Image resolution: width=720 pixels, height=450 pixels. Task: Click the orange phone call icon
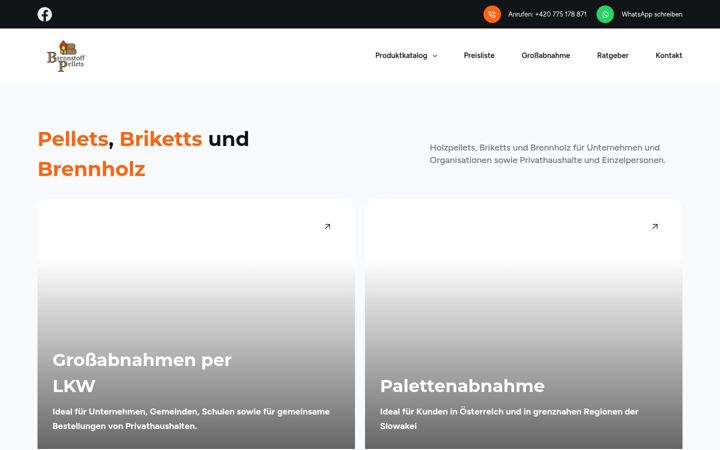click(x=492, y=14)
